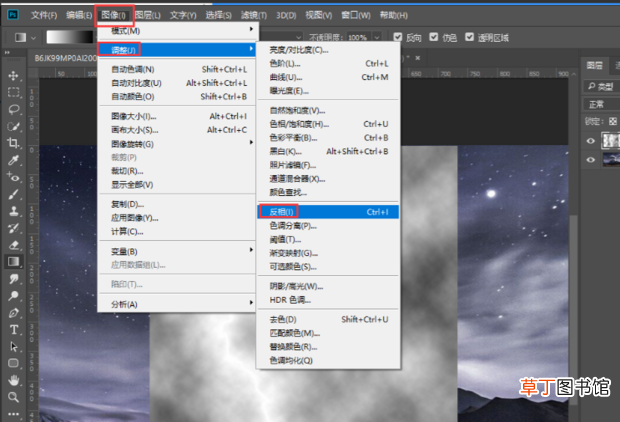This screenshot has width=620, height=422.
Task: Toggle the 仿色 checkbox
Action: 434,37
